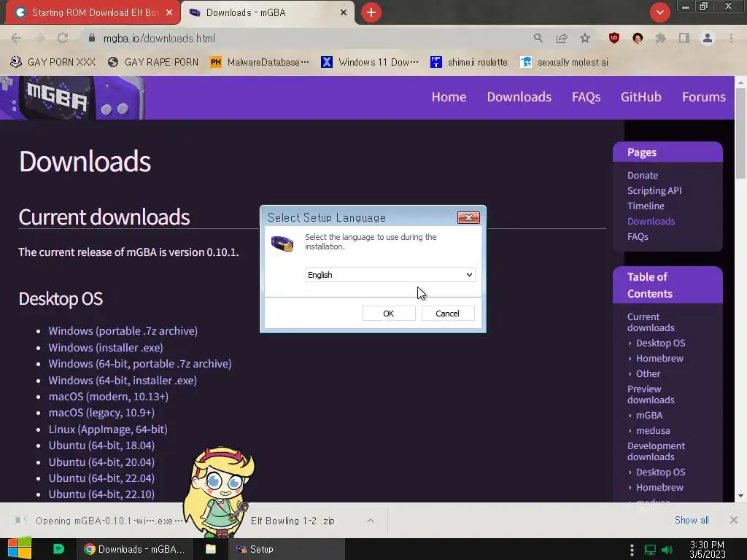Download Linux (AppImage, 64-bit)
Viewport: 747px width, 560px height.
click(x=108, y=429)
